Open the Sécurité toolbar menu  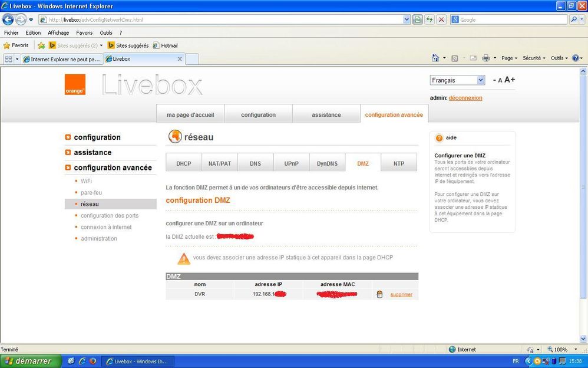pos(534,58)
